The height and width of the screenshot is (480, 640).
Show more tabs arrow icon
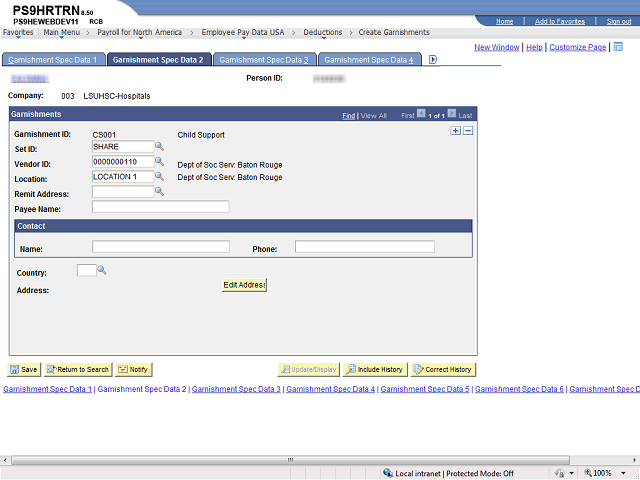tap(433, 60)
